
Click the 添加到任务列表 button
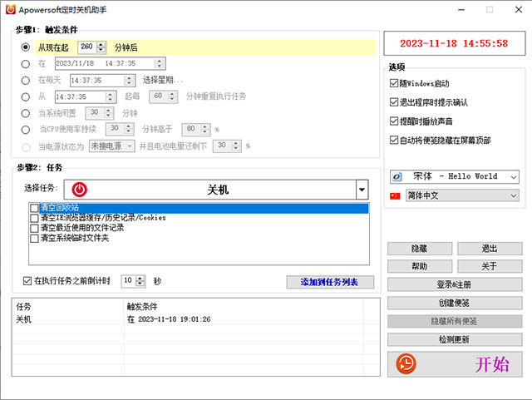330,282
